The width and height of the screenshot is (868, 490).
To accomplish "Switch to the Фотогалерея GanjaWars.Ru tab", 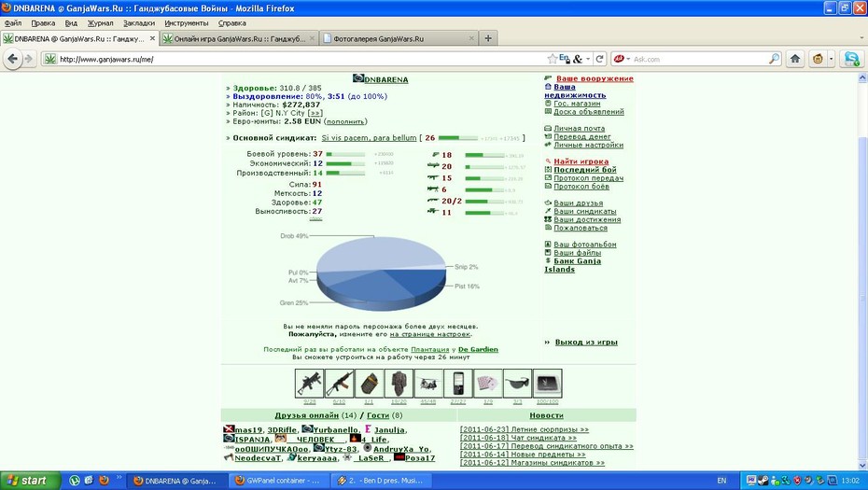I will [x=398, y=39].
